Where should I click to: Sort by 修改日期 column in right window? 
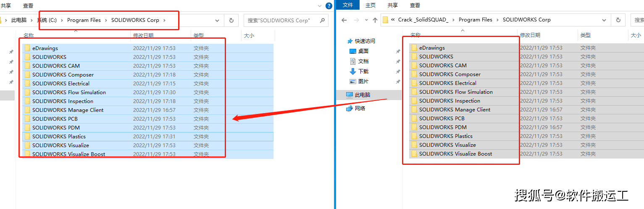click(x=530, y=35)
